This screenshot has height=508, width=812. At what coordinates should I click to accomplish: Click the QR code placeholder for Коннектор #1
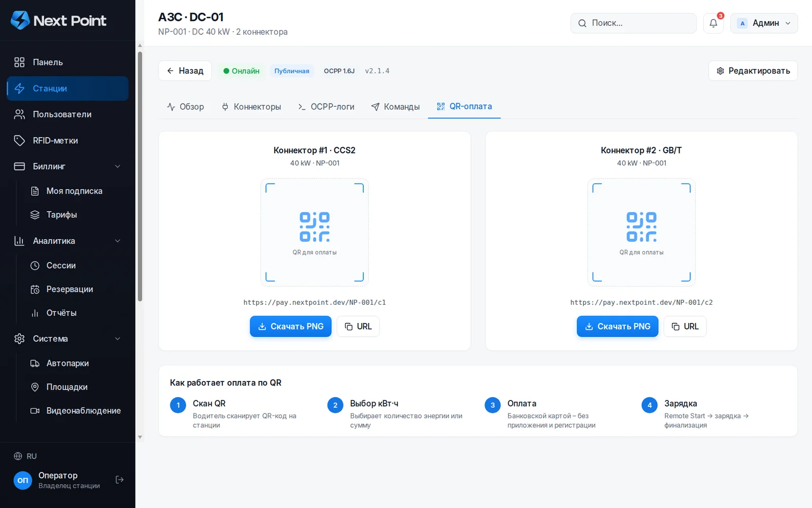tap(315, 232)
